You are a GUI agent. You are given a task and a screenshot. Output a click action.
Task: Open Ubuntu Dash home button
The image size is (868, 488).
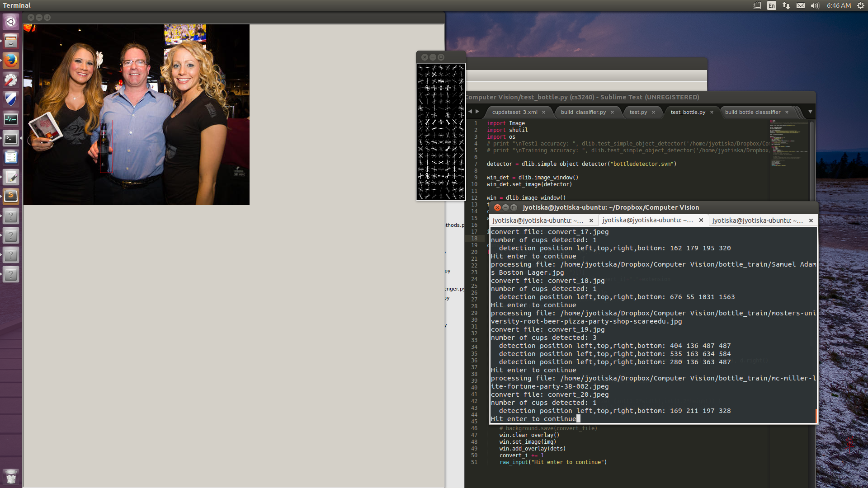click(11, 22)
